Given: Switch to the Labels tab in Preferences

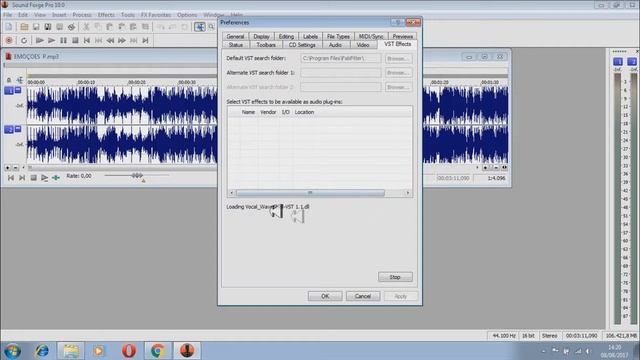Looking at the screenshot, I should tap(310, 36).
